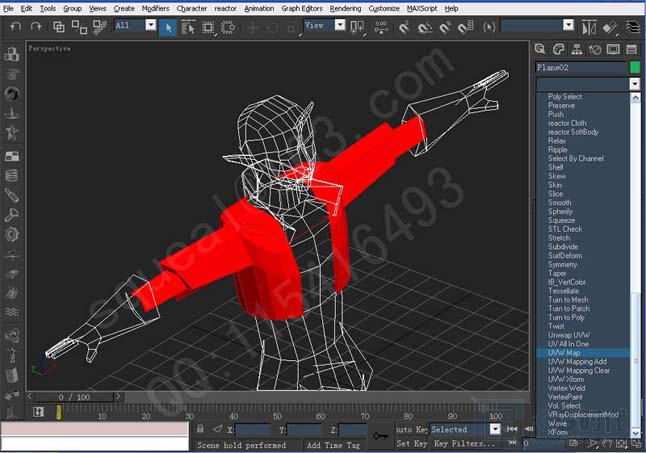646x453 pixels.
Task: Click the reactor sphere icon in left toolbar
Action: tap(12, 94)
